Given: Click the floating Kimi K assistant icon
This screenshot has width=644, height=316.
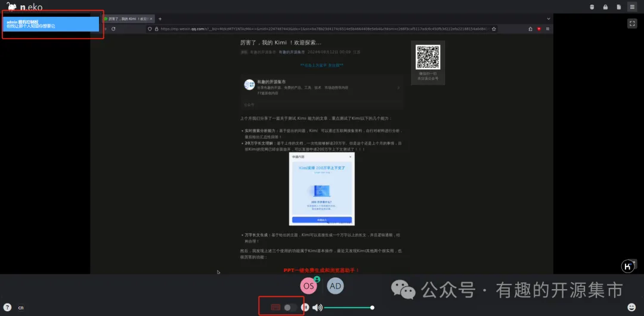Looking at the screenshot, I should (627, 267).
